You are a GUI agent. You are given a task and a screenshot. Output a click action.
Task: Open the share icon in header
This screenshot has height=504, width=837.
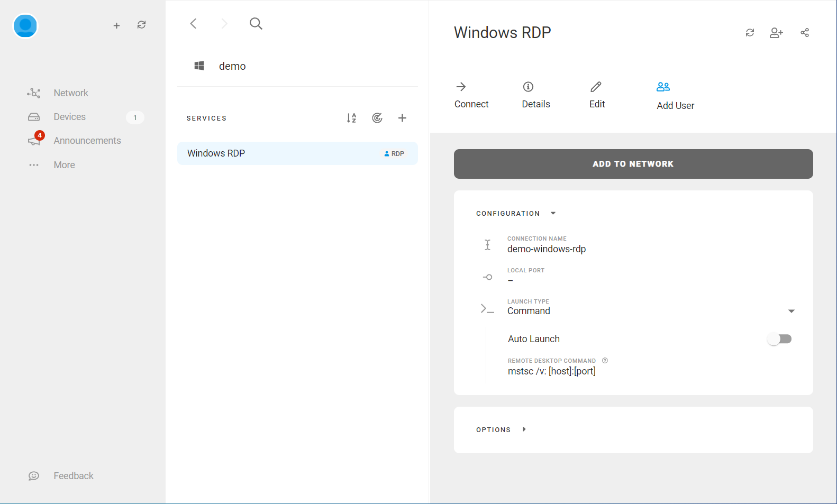click(805, 33)
